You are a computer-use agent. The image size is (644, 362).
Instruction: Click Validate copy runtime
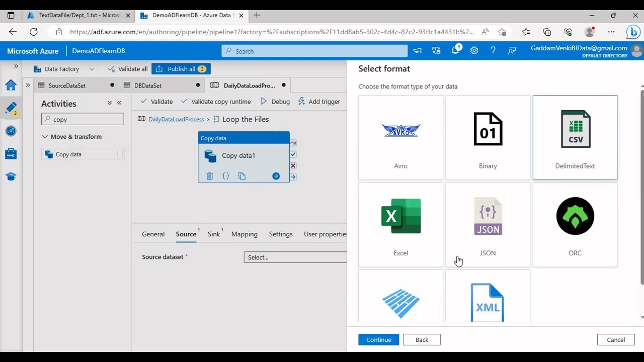point(216,102)
